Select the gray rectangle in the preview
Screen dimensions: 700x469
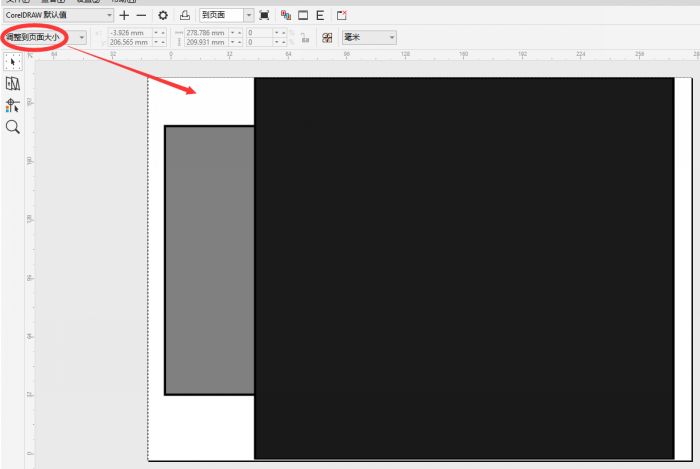pos(209,260)
